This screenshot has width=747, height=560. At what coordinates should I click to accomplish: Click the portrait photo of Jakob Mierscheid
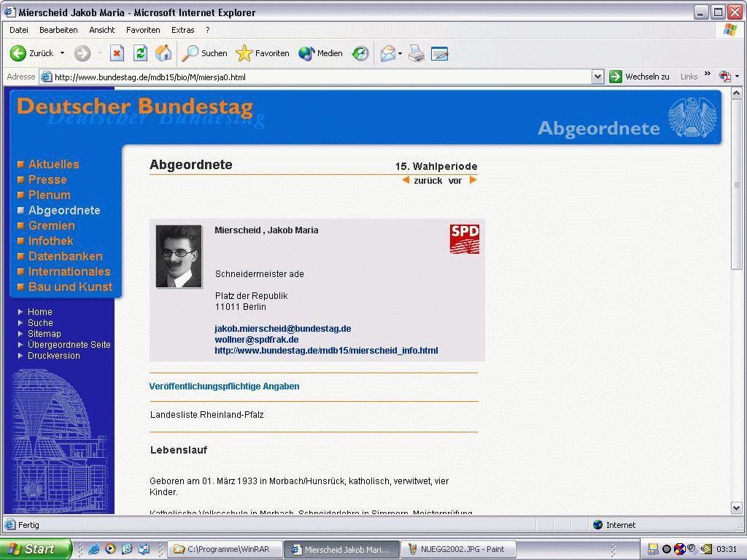click(179, 256)
